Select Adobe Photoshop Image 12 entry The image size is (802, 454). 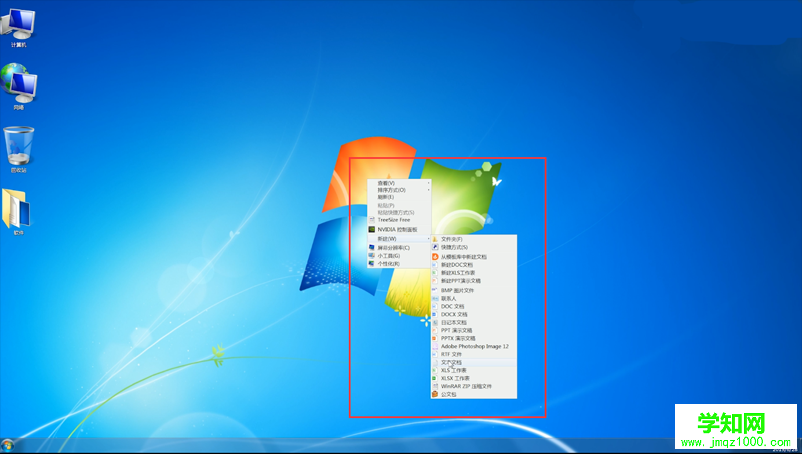[474, 346]
